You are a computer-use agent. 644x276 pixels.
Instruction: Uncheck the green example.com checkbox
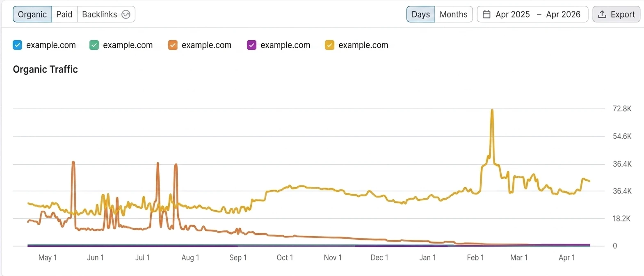coord(94,45)
